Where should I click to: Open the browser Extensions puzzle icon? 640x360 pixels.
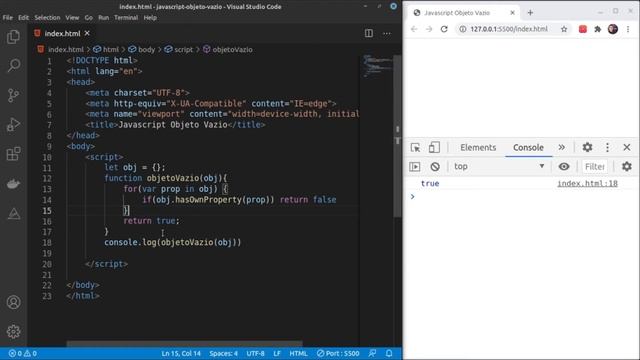[x=598, y=29]
